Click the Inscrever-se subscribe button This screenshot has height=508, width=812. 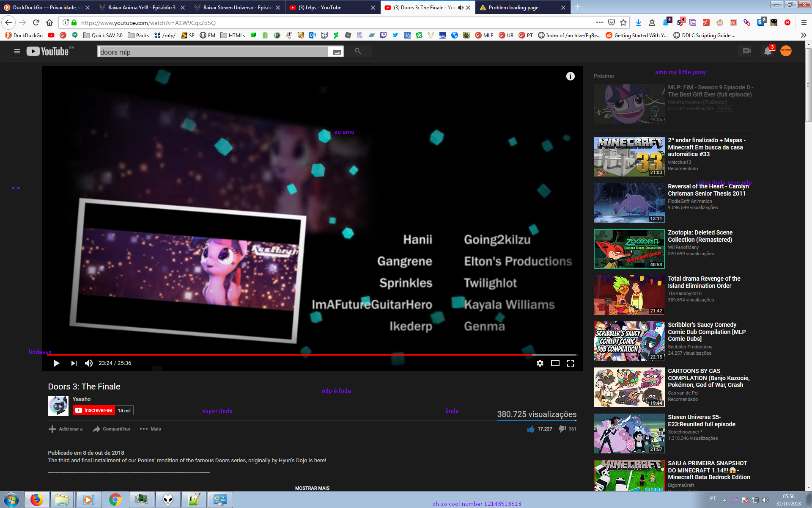tap(94, 410)
